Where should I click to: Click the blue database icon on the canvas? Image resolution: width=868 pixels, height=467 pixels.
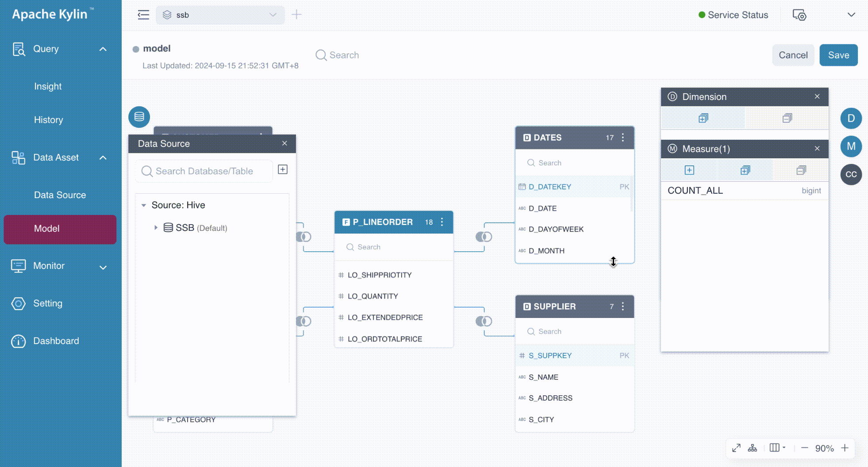[139, 117]
